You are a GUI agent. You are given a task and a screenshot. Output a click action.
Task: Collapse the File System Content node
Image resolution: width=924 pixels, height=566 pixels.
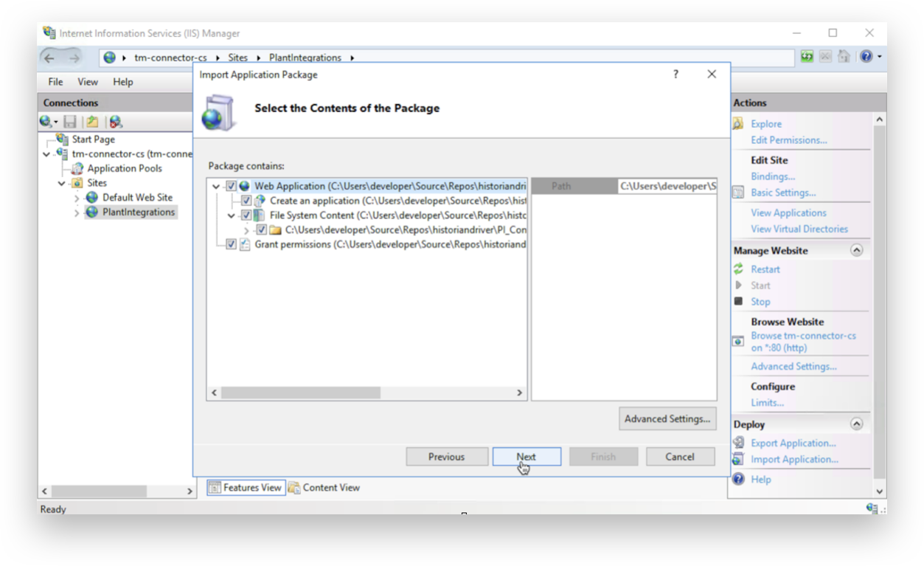[232, 215]
